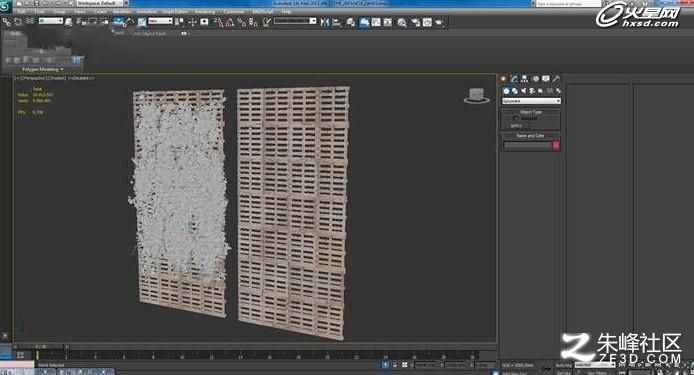Click the Render Production teapot icon
Image resolution: width=694 pixels, height=375 pixels.
pos(440,22)
